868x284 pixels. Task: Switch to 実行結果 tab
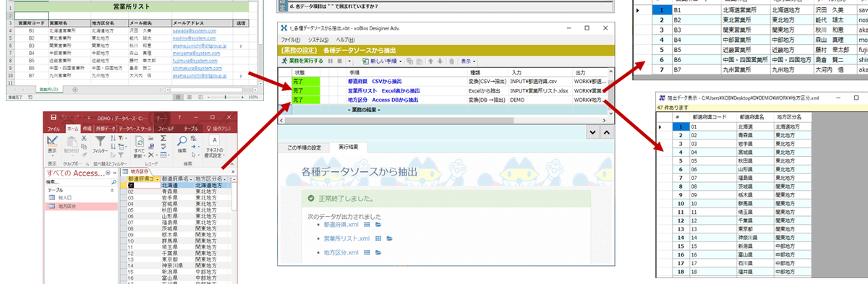click(x=349, y=147)
